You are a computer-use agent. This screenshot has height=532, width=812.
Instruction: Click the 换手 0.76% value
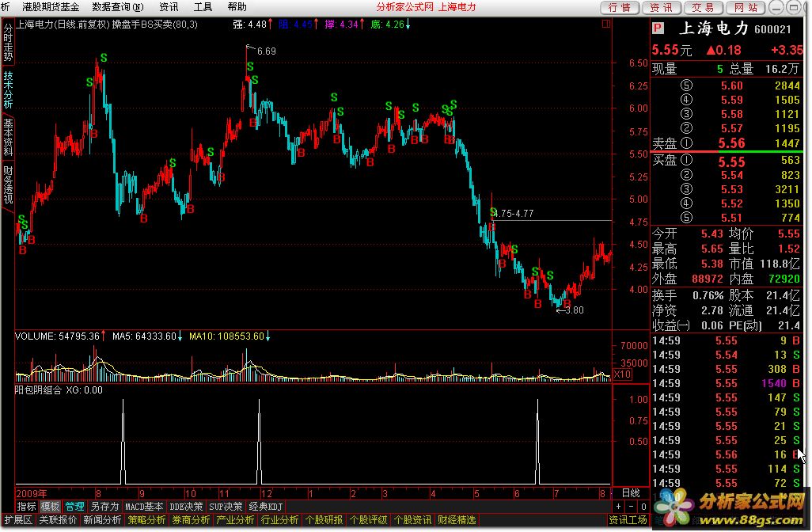tap(708, 296)
